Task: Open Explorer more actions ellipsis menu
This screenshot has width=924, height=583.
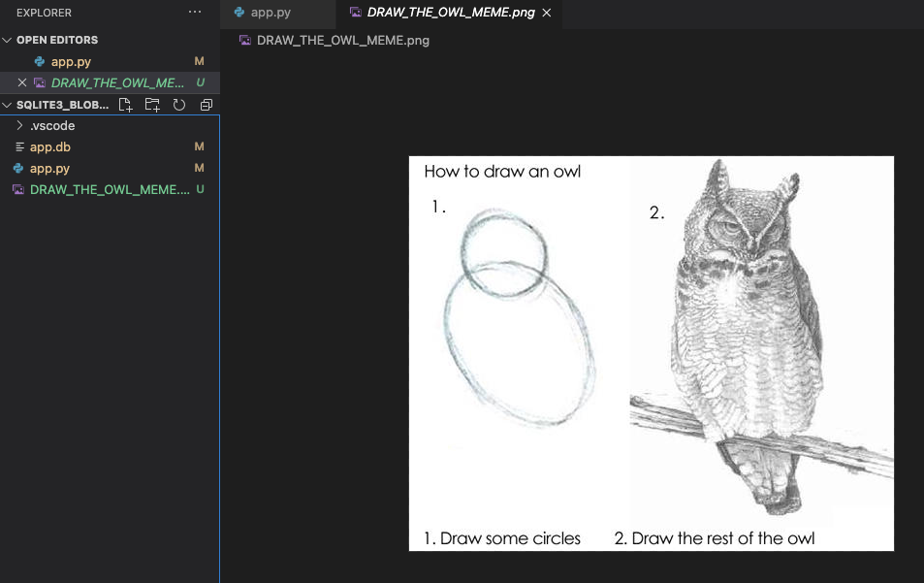Action: [195, 12]
